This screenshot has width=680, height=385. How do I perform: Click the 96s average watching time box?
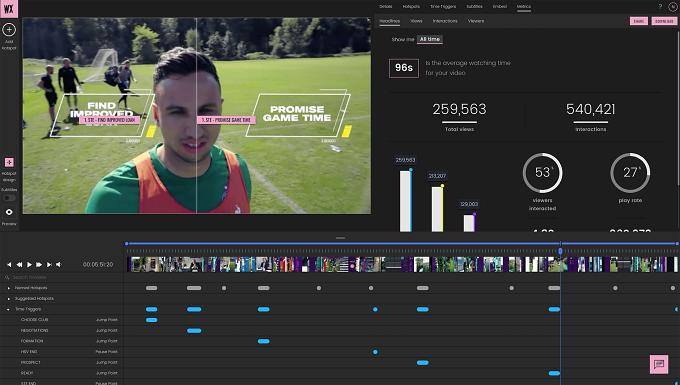pyautogui.click(x=404, y=68)
